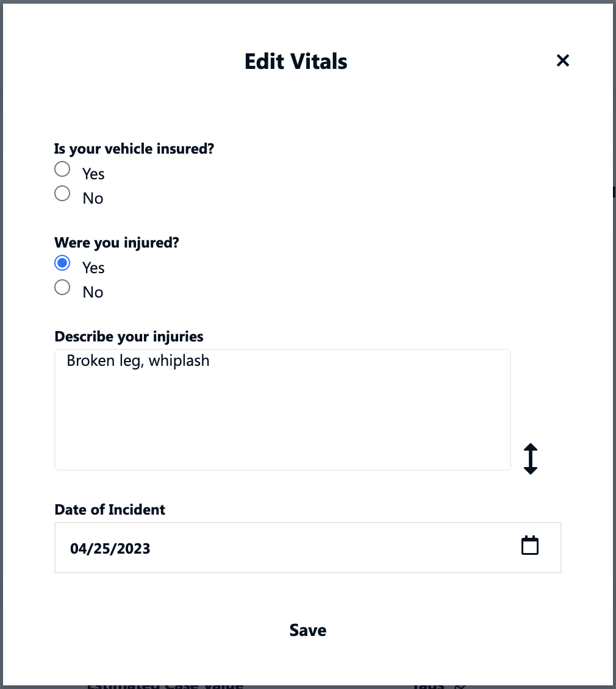The image size is (616, 689).
Task: Click the Edit Vitals heading
Action: click(x=296, y=62)
